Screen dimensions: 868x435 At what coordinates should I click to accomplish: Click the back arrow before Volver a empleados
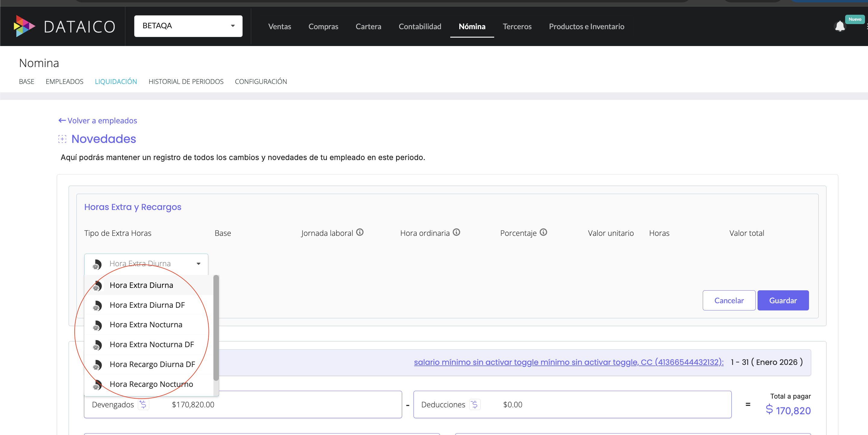click(62, 120)
